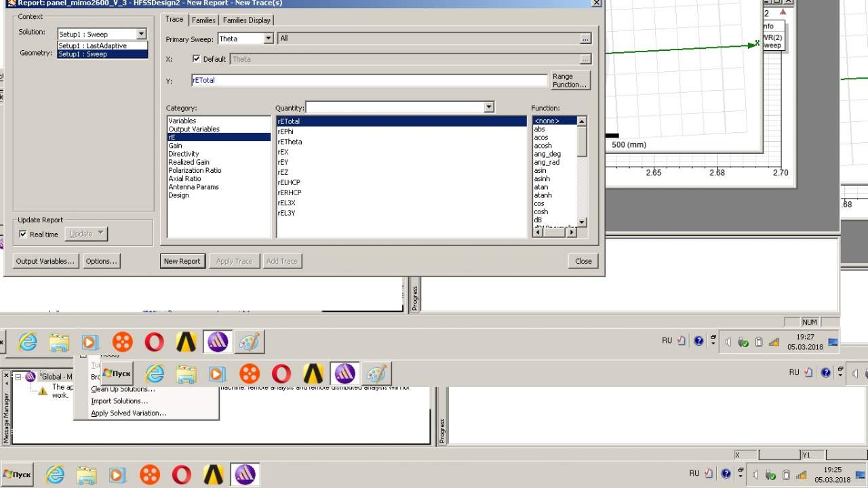Collapse the Global messages tree node

18,377
